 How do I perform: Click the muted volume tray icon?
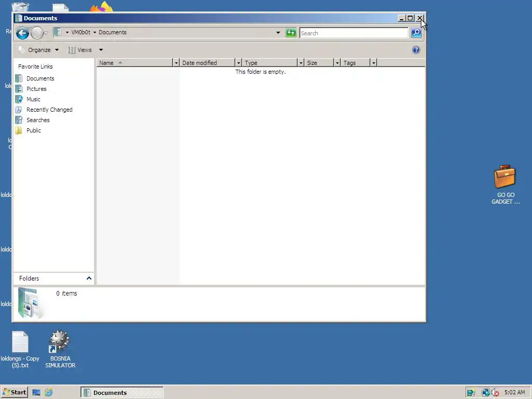pos(495,393)
